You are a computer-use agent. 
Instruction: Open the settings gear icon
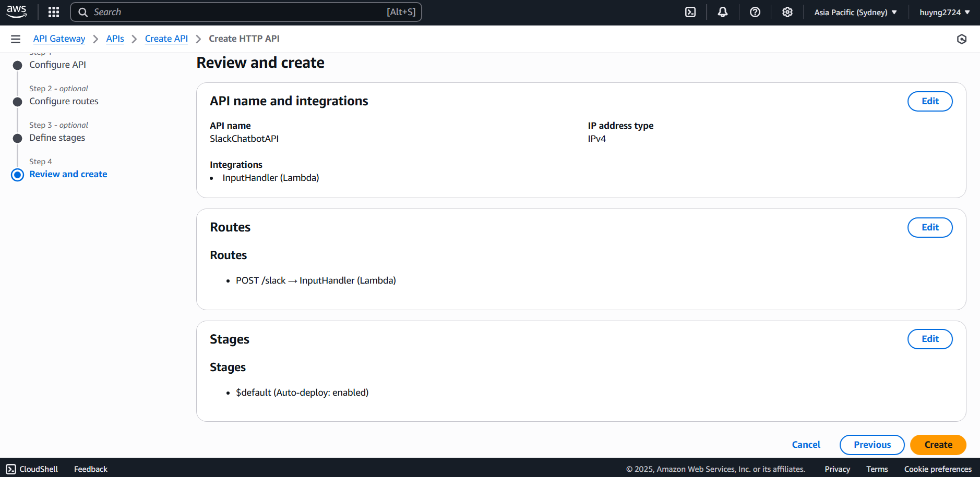coord(787,12)
